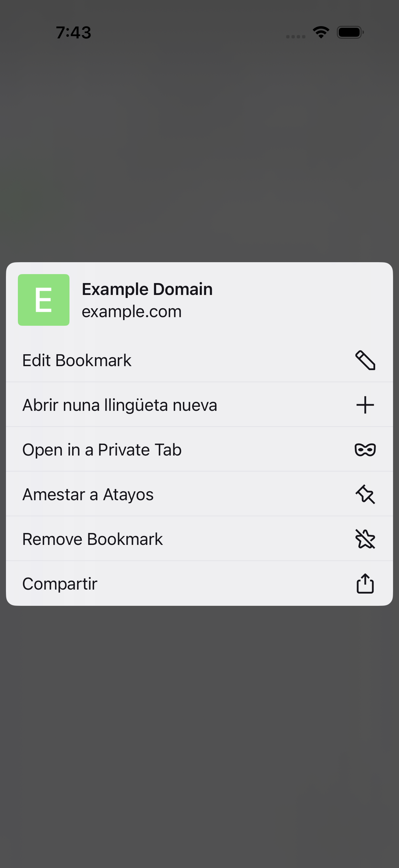Screen dimensions: 399x868
Task: Select Open in a Private Tab
Action: [199, 450]
